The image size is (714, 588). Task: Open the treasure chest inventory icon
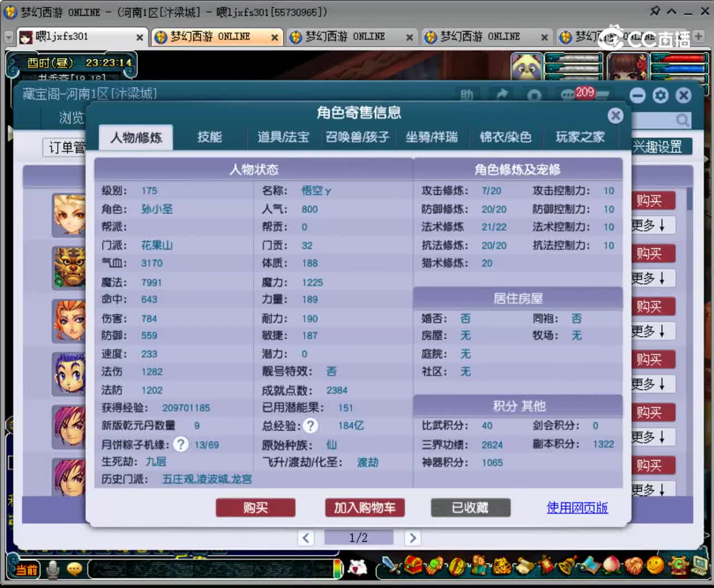[413, 566]
